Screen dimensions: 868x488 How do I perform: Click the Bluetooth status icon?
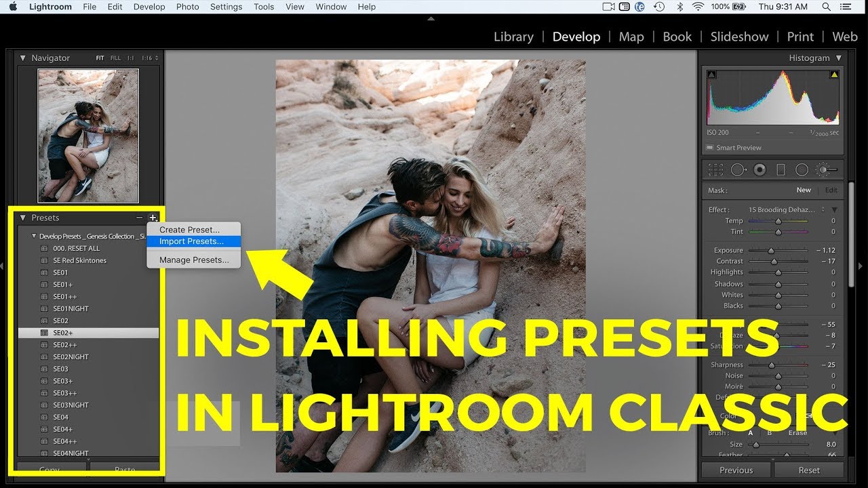tap(679, 7)
